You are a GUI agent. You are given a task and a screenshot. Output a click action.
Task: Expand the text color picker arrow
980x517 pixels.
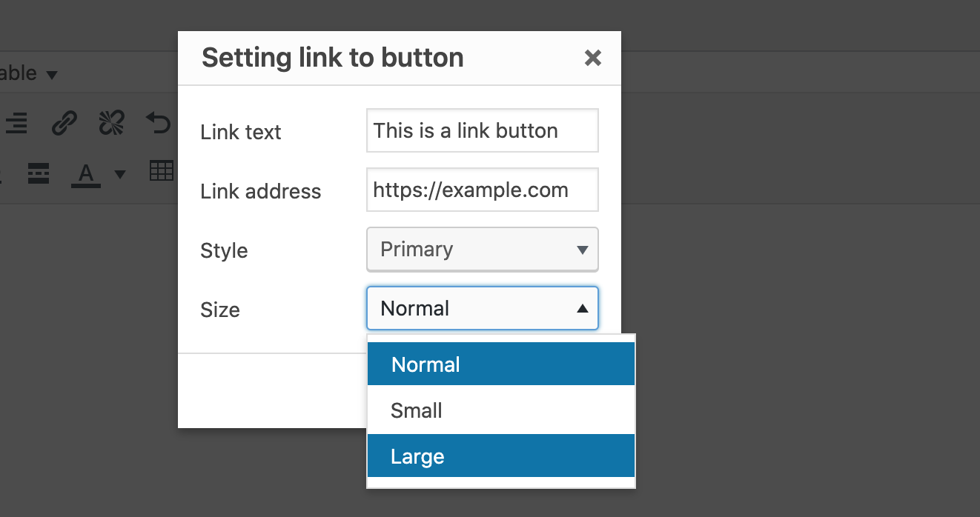[x=119, y=175]
